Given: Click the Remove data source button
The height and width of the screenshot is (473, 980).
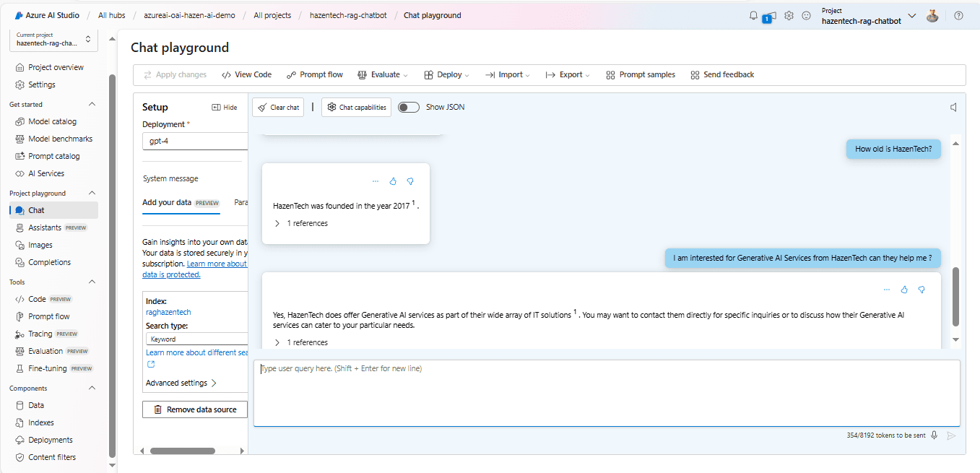Looking at the screenshot, I should tap(194, 409).
